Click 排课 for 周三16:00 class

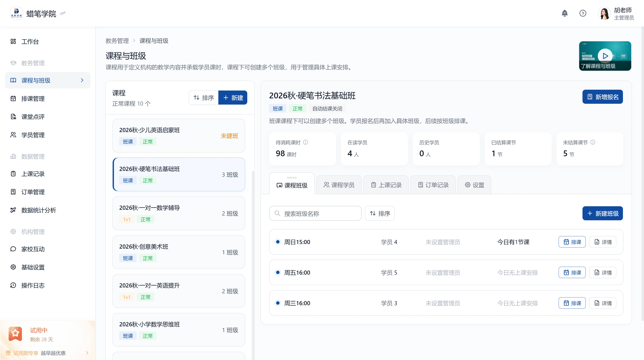[572, 303]
